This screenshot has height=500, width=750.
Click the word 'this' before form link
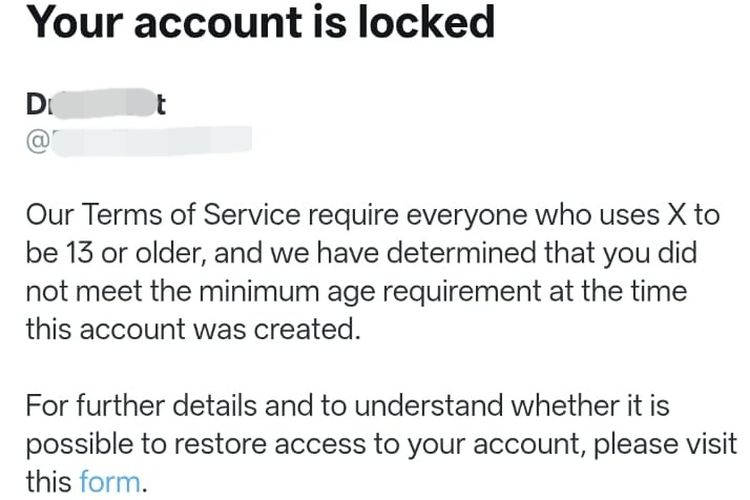tap(48, 482)
